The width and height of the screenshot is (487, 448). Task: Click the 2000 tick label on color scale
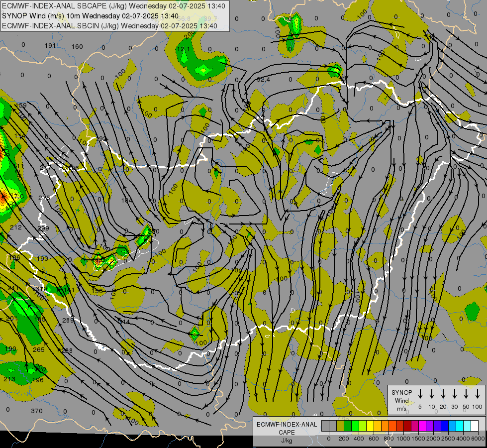[x=433, y=439]
